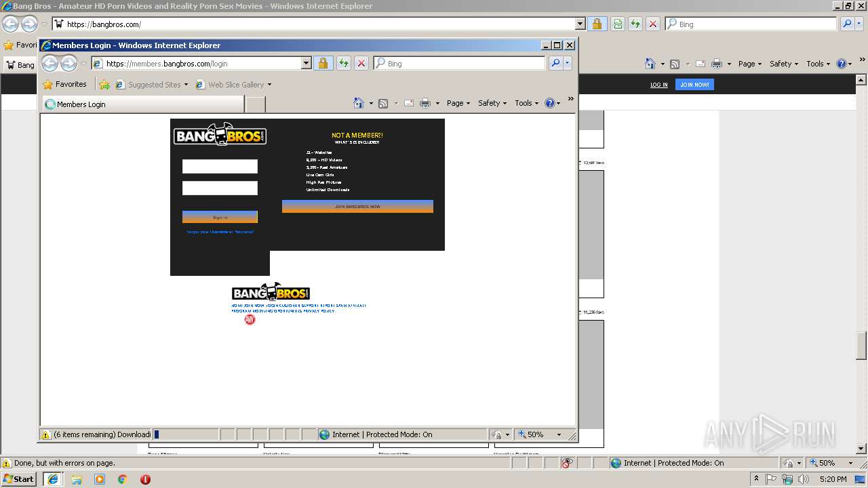Show hidden tray icons
The width and height of the screenshot is (868, 488).
pyautogui.click(x=757, y=479)
